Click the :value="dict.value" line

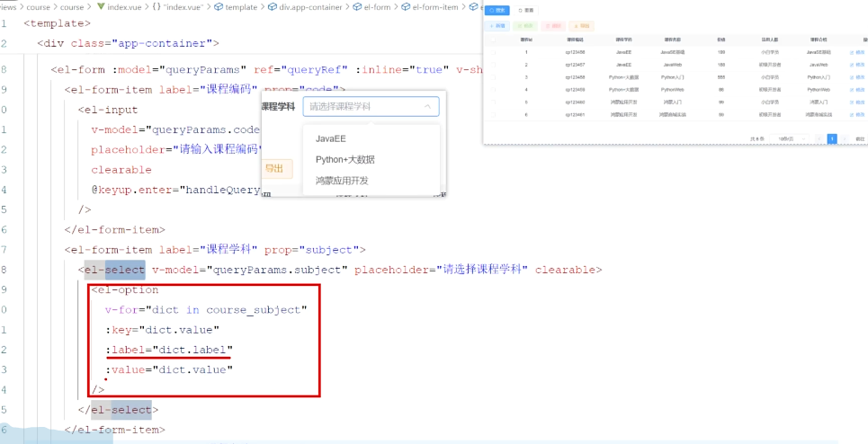click(x=169, y=370)
